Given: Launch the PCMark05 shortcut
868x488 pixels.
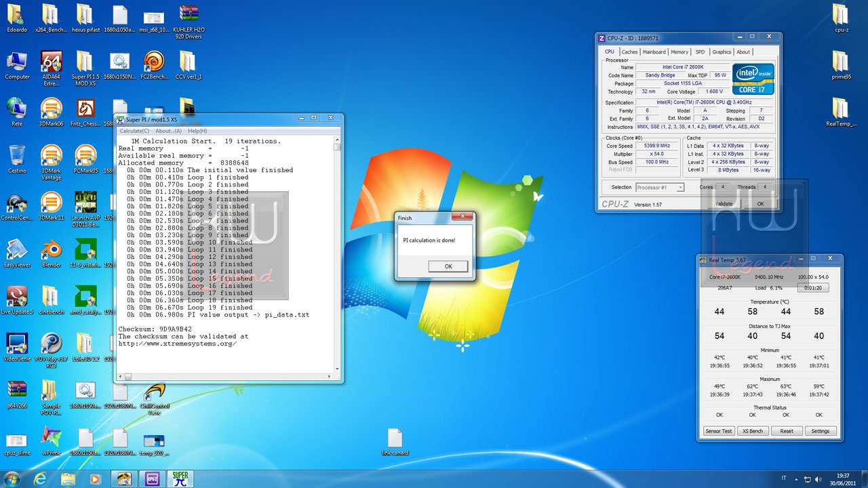Looking at the screenshot, I should click(x=85, y=159).
